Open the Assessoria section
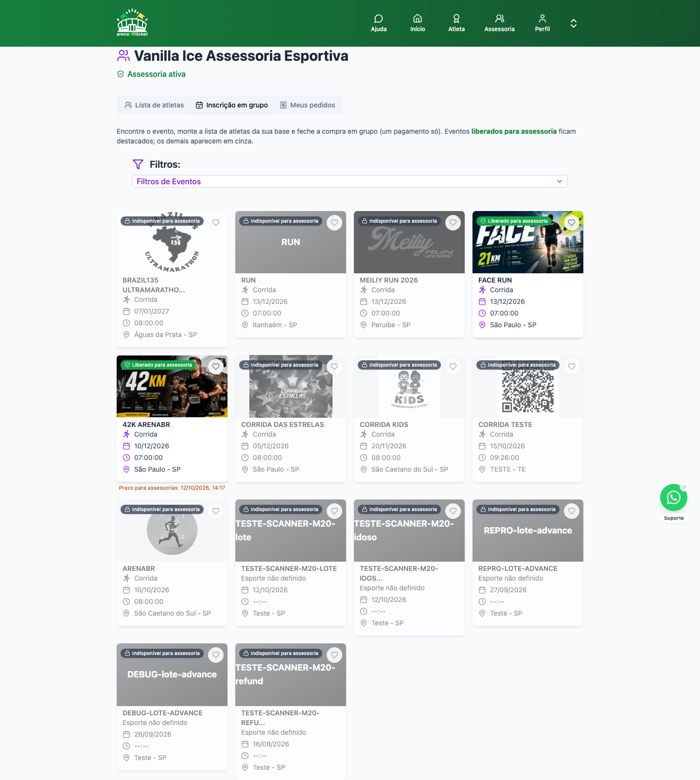 499,23
